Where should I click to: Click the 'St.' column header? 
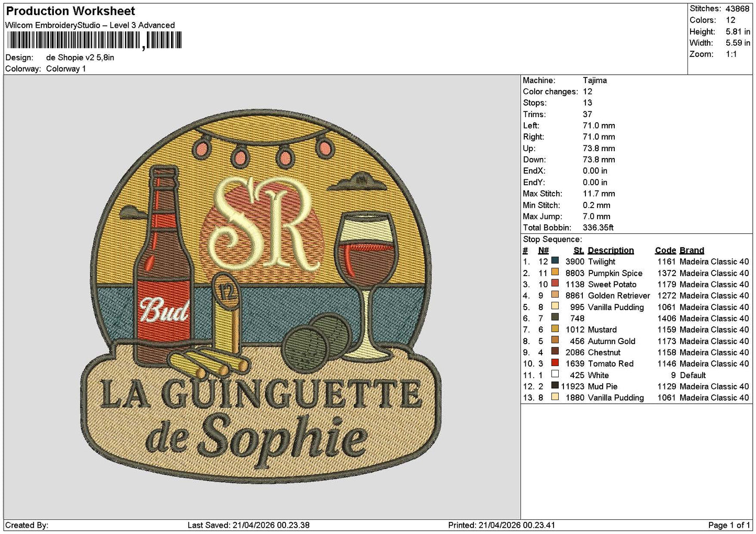tap(579, 251)
